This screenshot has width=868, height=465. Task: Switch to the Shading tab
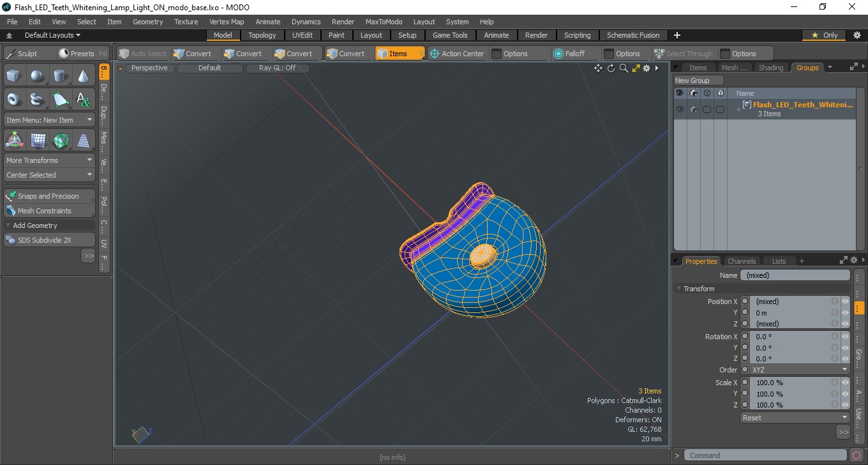(x=771, y=68)
